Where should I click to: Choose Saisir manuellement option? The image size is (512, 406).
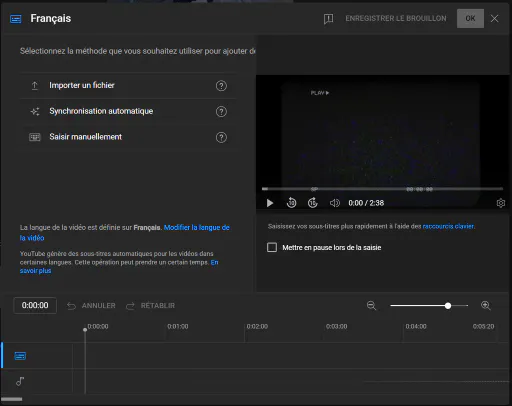pos(128,137)
